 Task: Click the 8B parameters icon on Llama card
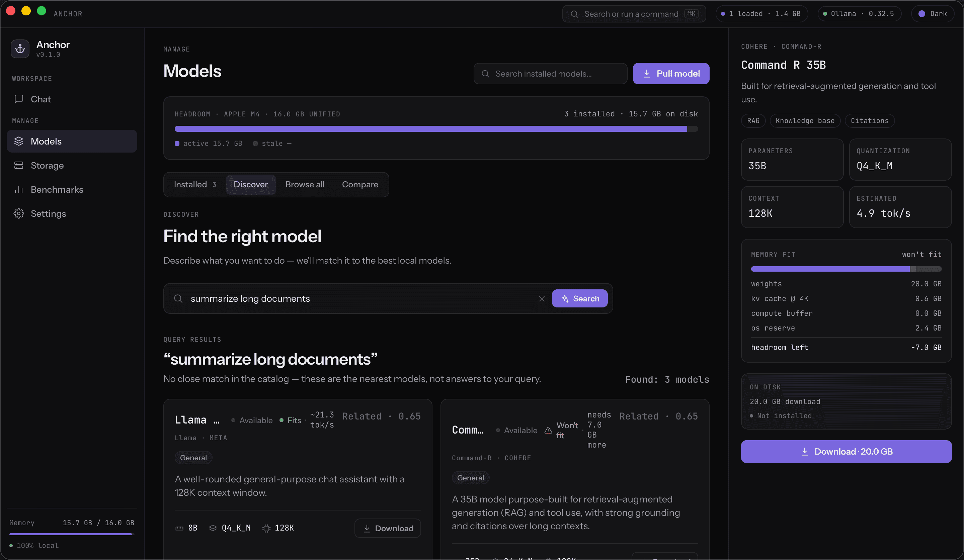coord(179,528)
